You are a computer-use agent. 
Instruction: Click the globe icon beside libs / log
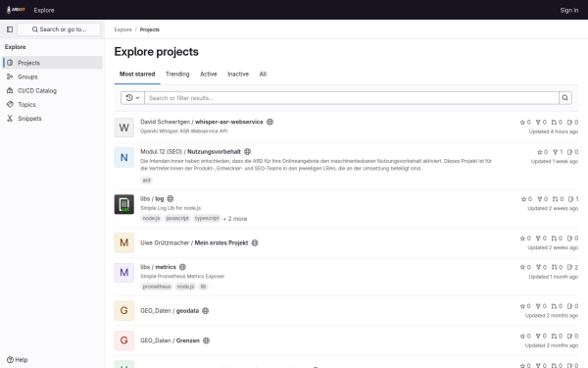[171, 198]
